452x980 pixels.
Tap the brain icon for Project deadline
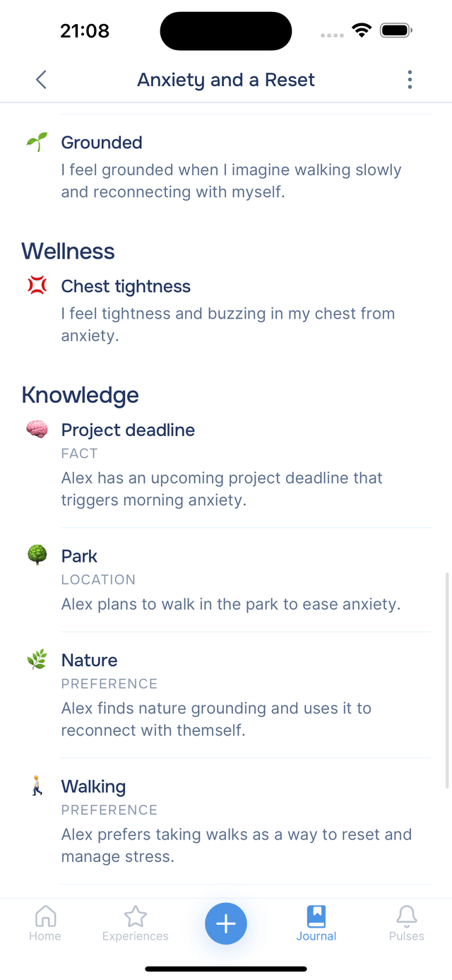pos(36,429)
